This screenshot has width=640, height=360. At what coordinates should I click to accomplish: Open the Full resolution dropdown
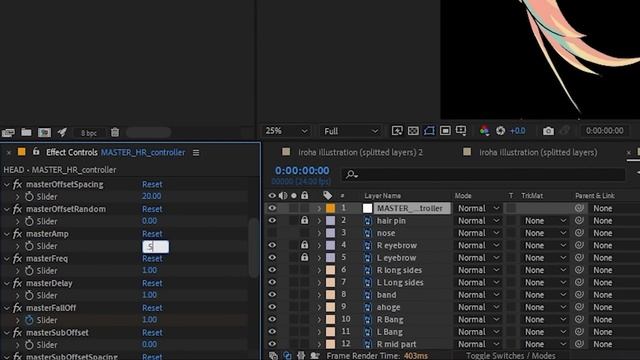click(351, 131)
